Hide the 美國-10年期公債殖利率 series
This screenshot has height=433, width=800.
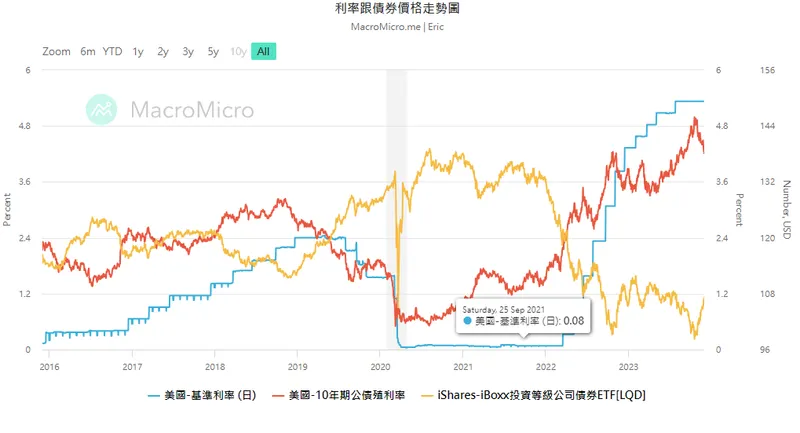[347, 395]
